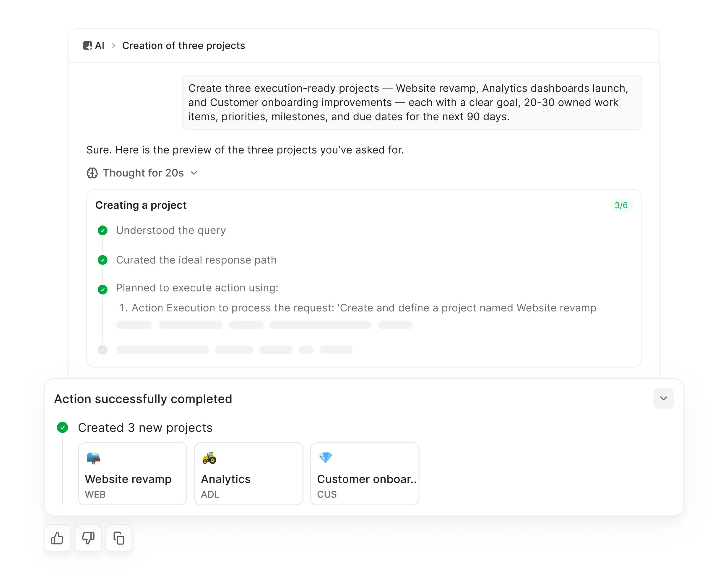Click the tractor icon on Analytics card
The image size is (728, 582).
pos(209,458)
